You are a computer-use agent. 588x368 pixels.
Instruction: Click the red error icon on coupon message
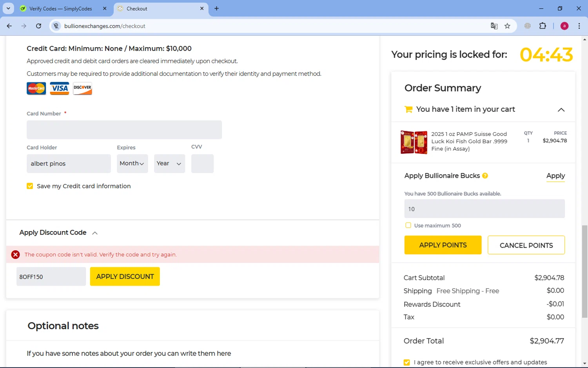click(15, 255)
